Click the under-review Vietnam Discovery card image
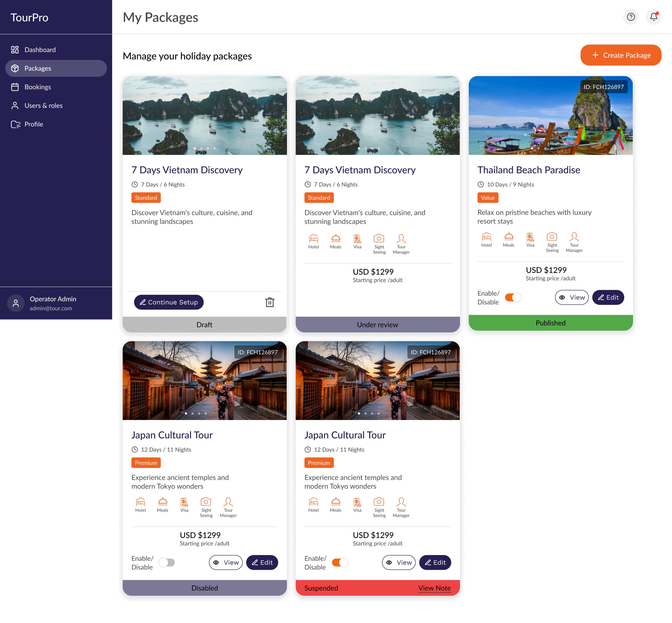The width and height of the screenshot is (672, 623). click(377, 115)
